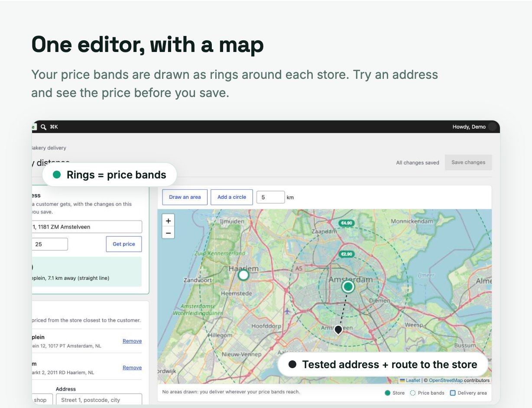The image size is (532, 408).
Task: Click the Hoofddorp map label
Action: coord(266,326)
